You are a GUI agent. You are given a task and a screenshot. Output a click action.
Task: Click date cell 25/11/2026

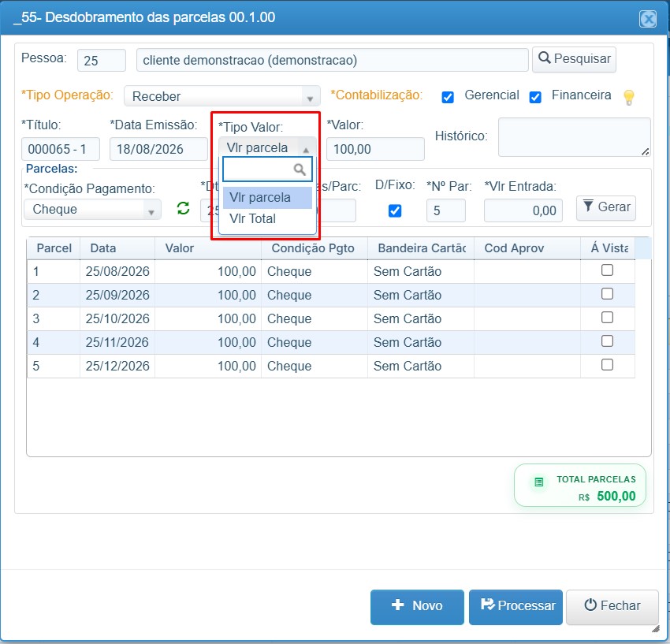[x=117, y=342]
